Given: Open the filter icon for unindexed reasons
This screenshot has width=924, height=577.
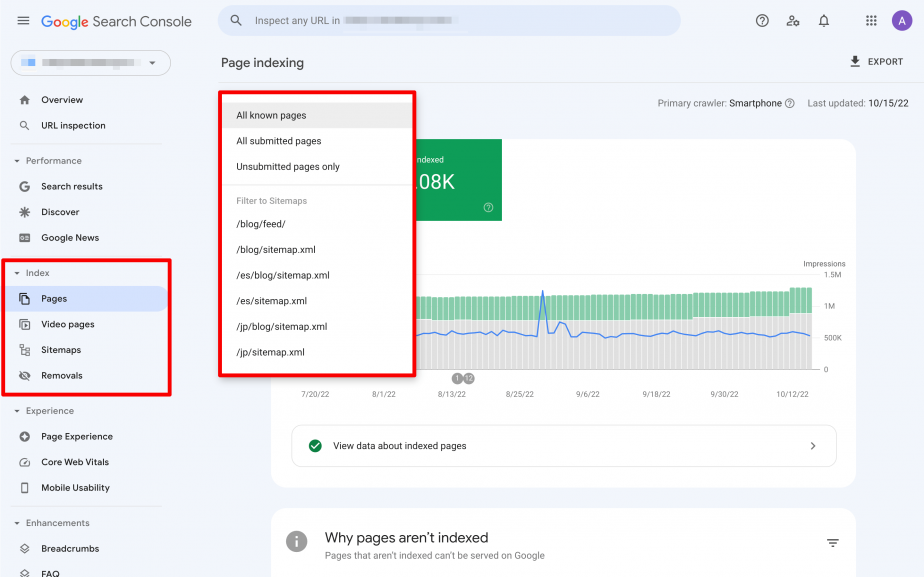Looking at the screenshot, I should coord(832,543).
